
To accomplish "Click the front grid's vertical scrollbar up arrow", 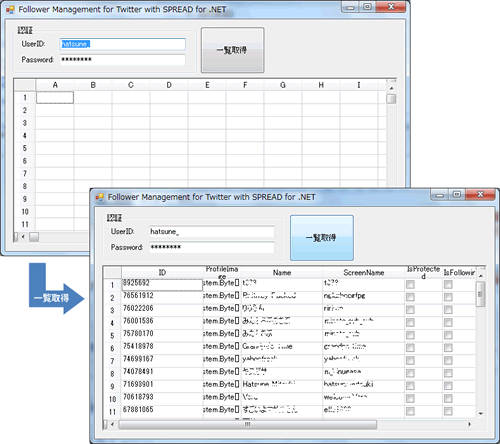I will click(481, 276).
